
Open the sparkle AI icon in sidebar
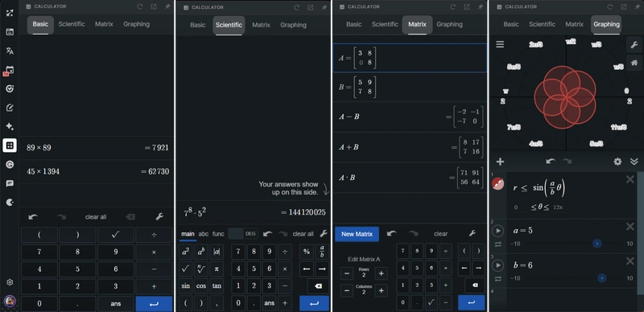click(10, 126)
